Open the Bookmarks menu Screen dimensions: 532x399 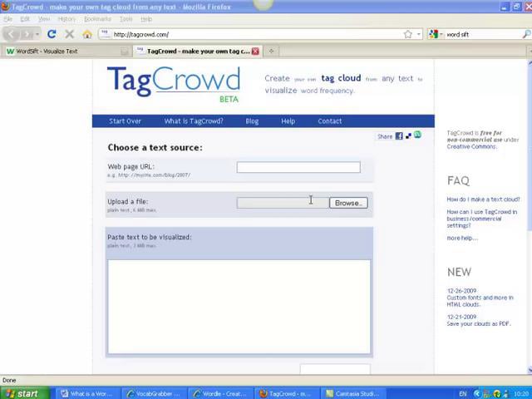pos(97,19)
